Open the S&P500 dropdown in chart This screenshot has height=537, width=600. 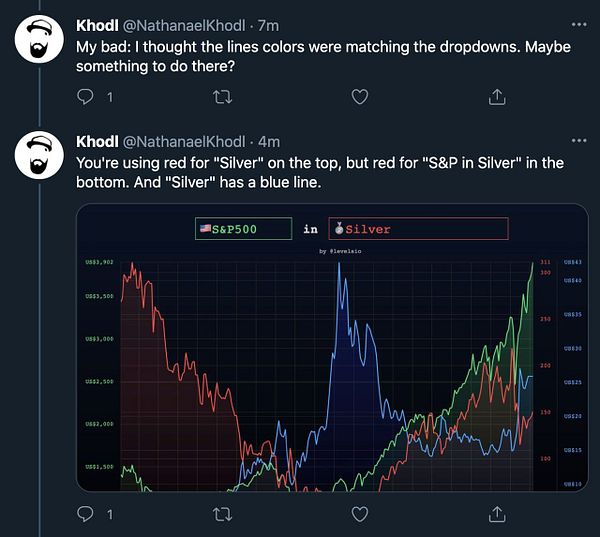(x=244, y=229)
